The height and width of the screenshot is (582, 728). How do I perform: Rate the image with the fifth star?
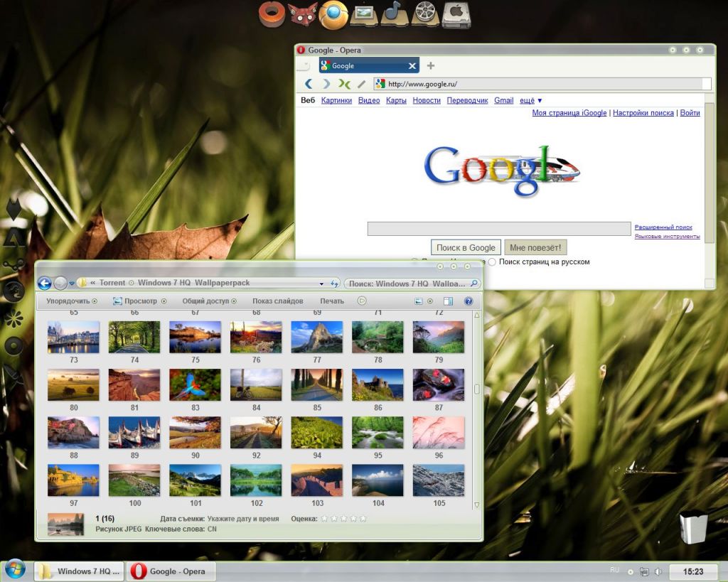(x=363, y=519)
